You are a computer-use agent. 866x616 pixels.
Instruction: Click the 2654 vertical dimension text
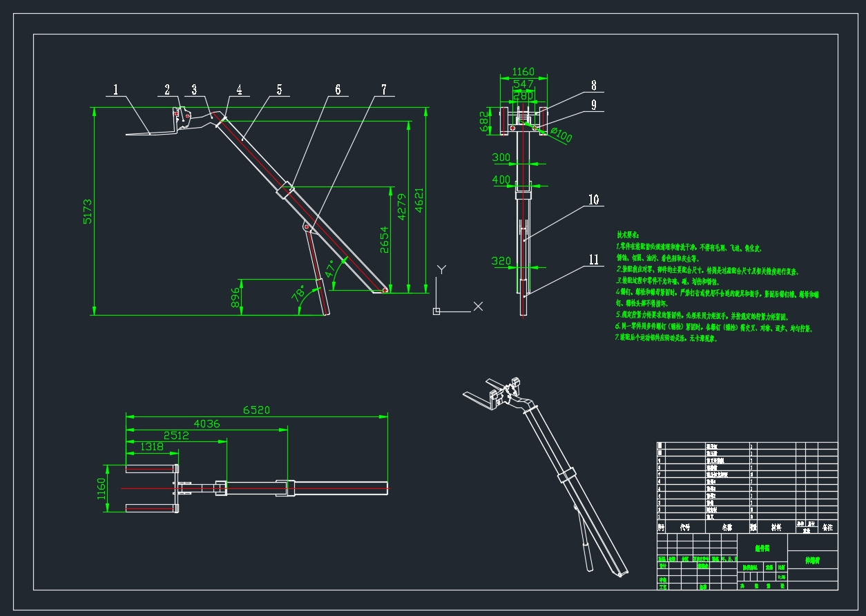point(385,240)
